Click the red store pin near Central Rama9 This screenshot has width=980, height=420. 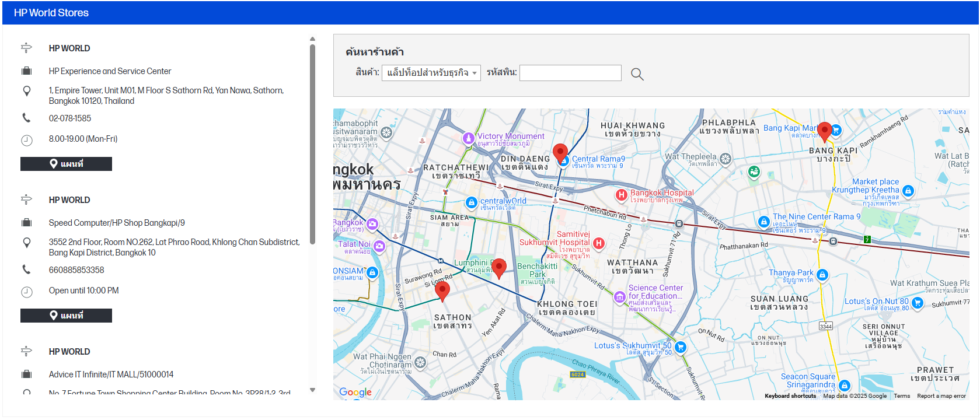(x=560, y=153)
